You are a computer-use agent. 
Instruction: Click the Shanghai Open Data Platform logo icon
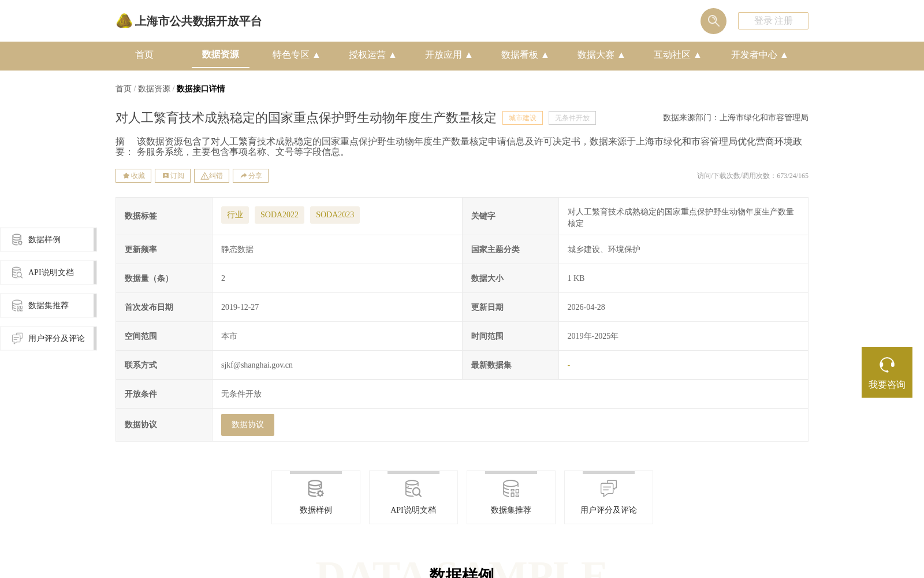[x=124, y=21]
